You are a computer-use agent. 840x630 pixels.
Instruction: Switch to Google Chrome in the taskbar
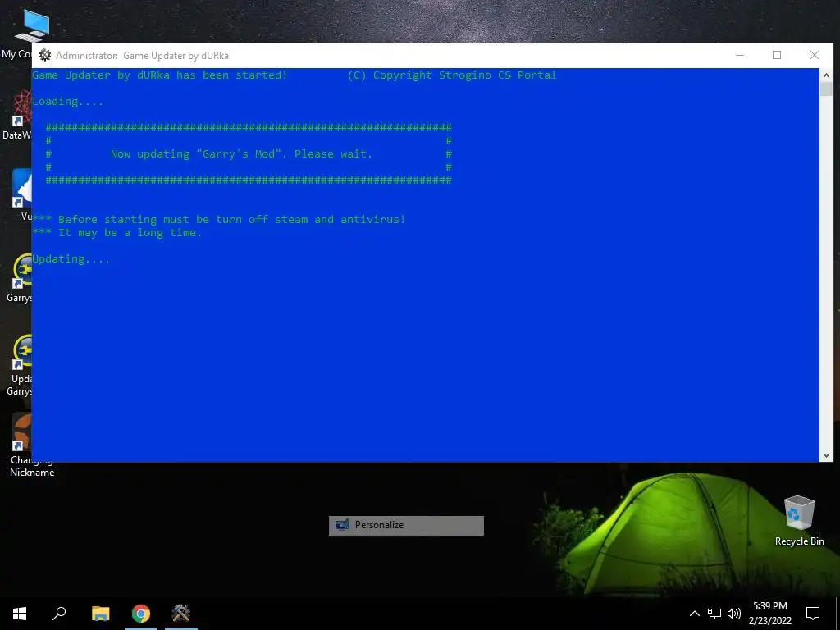point(141,614)
